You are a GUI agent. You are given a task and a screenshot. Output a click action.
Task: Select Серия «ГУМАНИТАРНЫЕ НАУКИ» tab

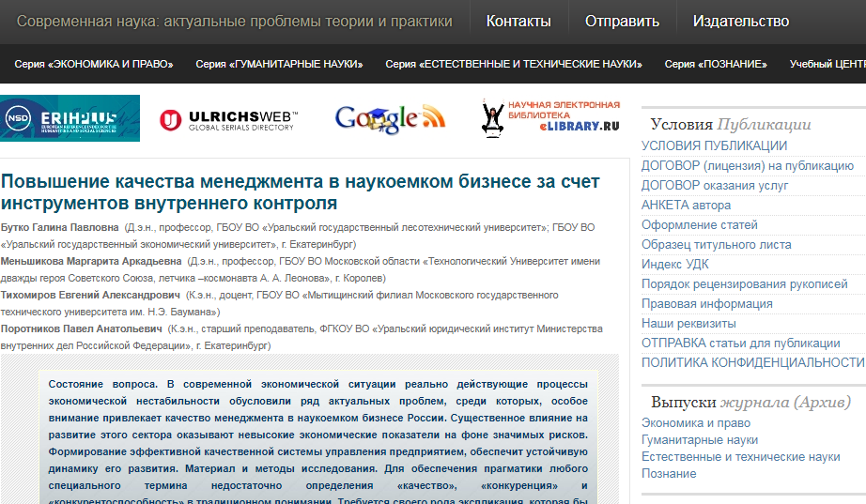click(279, 64)
